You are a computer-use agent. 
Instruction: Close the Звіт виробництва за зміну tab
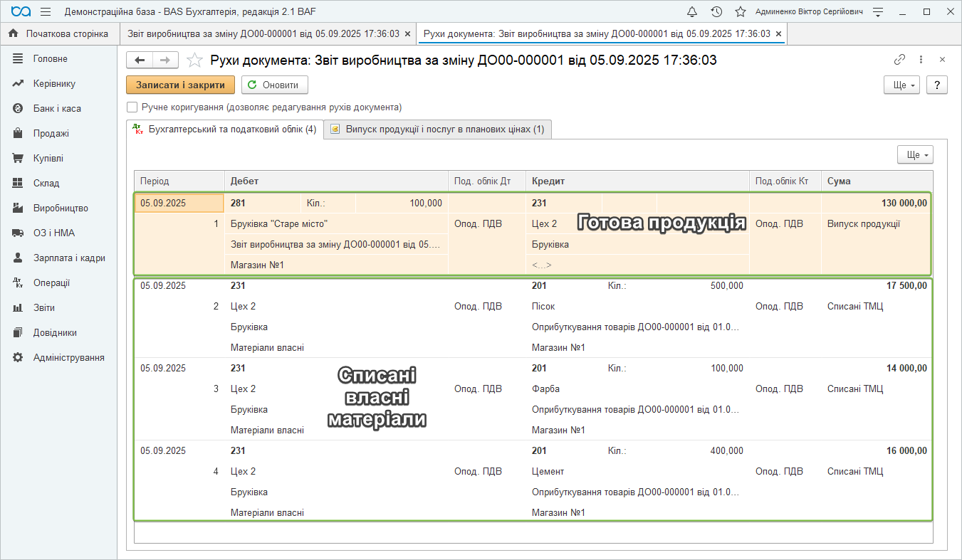[407, 33]
